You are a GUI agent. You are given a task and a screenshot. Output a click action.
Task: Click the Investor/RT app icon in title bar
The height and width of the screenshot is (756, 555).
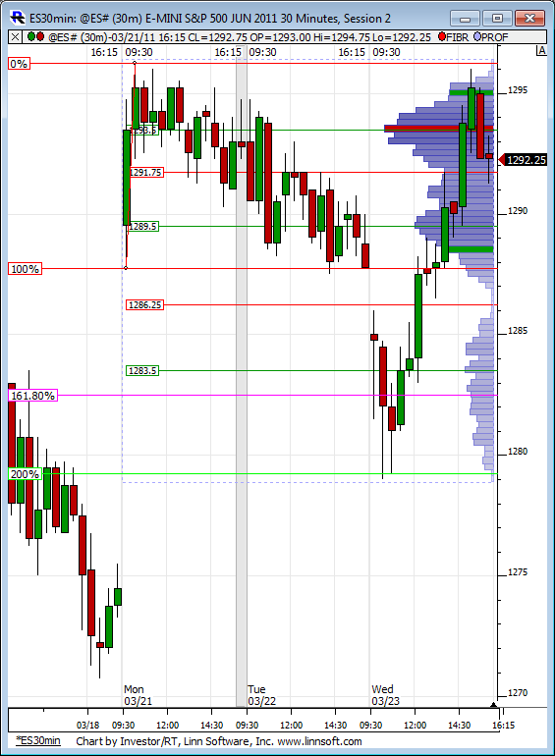18,18
